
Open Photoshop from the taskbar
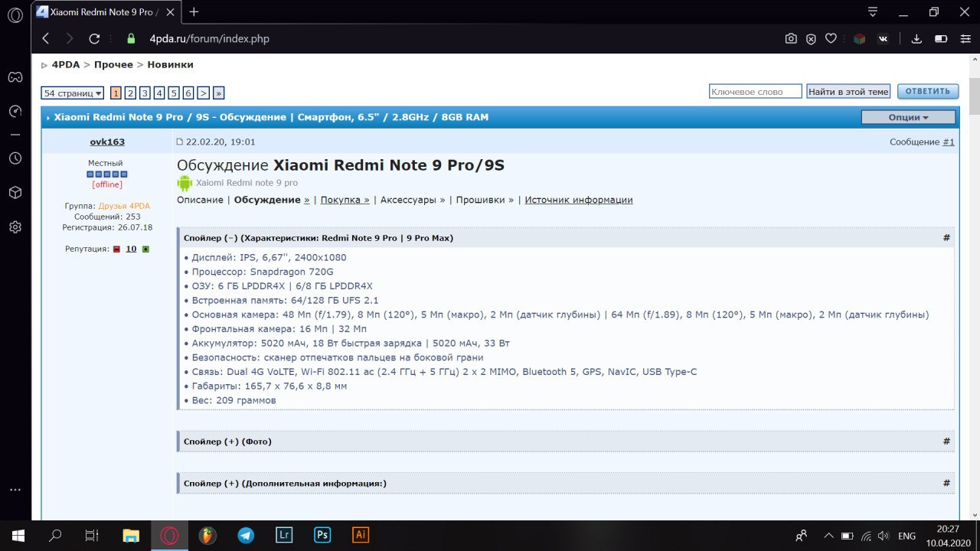tap(322, 536)
